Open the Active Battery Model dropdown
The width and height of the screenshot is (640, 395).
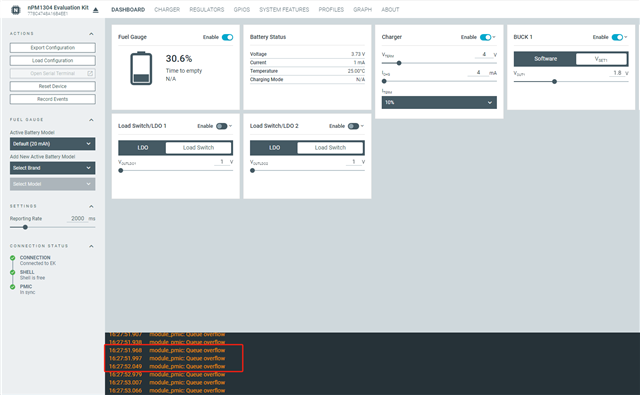[53, 144]
